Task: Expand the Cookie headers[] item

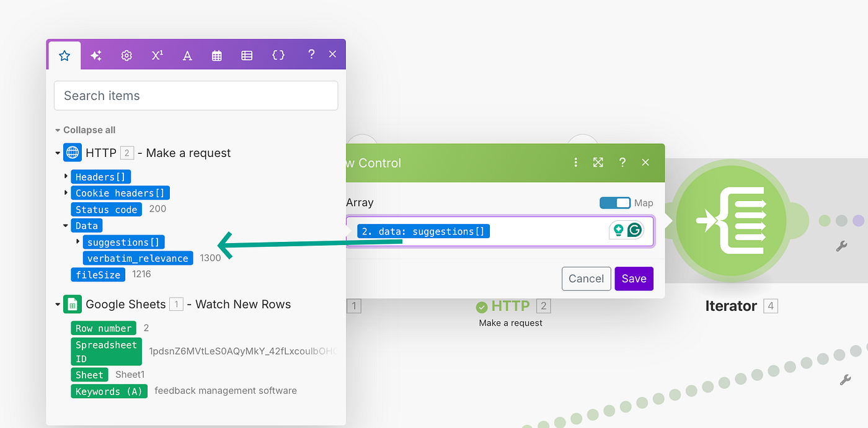Action: pos(66,193)
